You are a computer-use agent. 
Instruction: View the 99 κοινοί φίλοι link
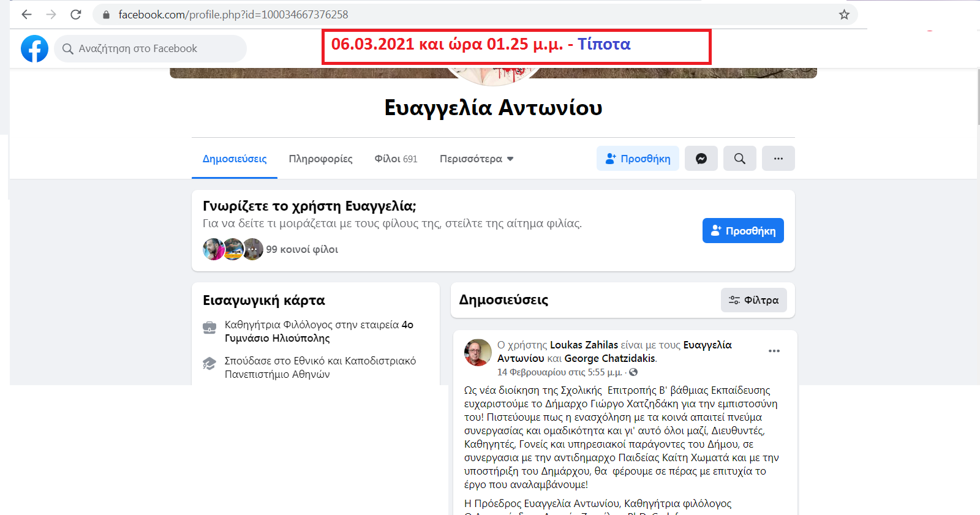(x=302, y=249)
